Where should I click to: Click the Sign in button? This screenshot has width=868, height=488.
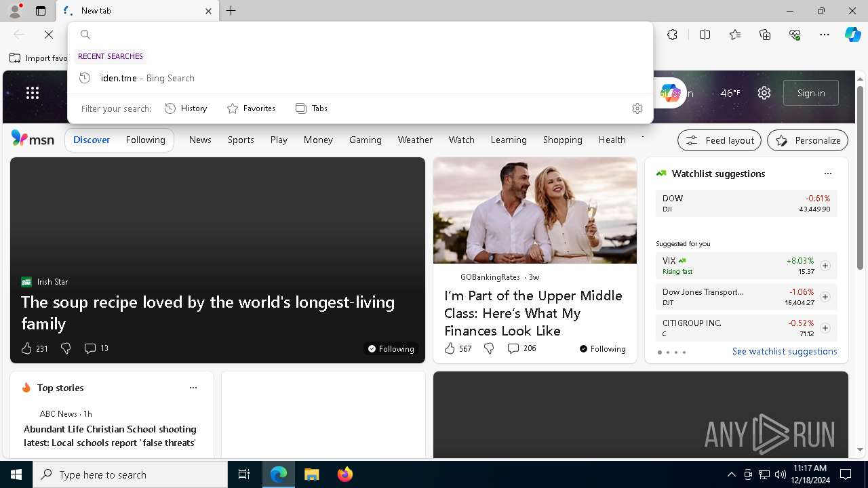pyautogui.click(x=811, y=93)
